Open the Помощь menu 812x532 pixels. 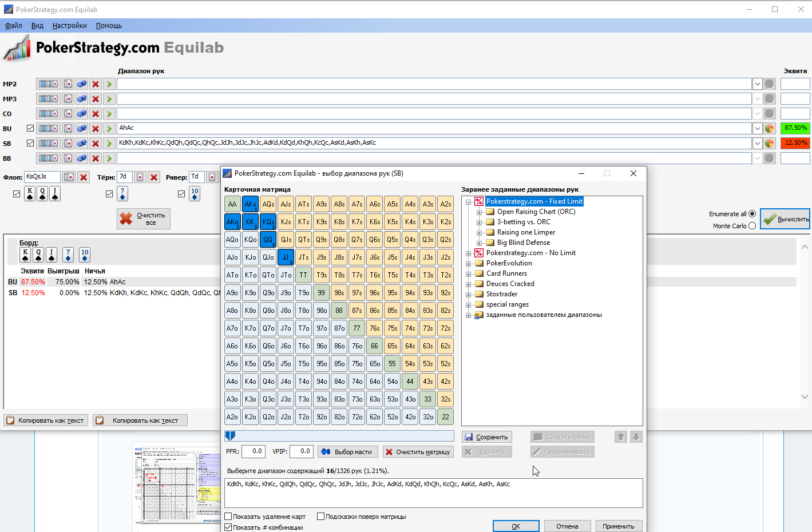[x=109, y=26]
